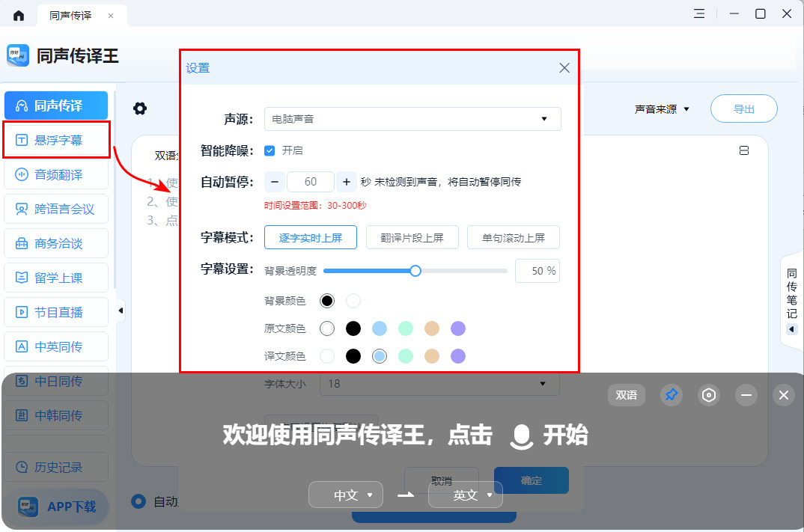The width and height of the screenshot is (804, 532).
Task: Click the 历史记录 clock icon
Action: pos(22,467)
